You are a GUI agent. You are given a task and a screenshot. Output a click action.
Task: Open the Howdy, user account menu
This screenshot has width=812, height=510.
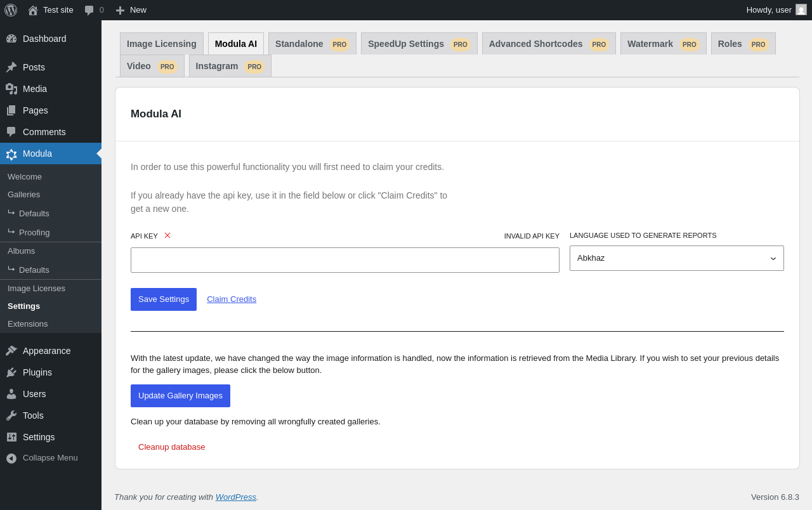775,10
